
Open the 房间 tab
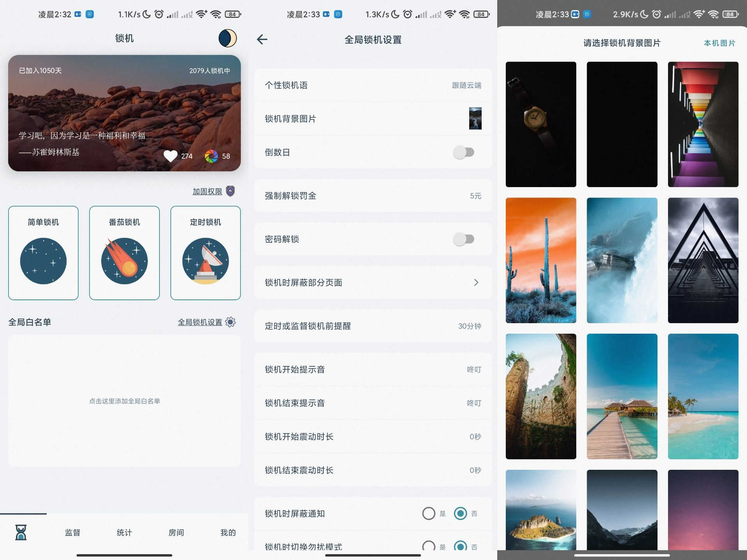click(x=176, y=532)
